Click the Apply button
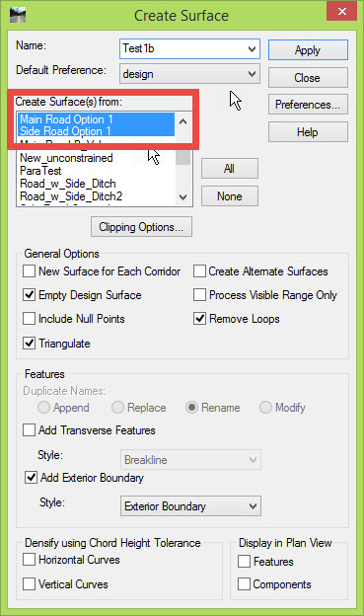 [308, 50]
